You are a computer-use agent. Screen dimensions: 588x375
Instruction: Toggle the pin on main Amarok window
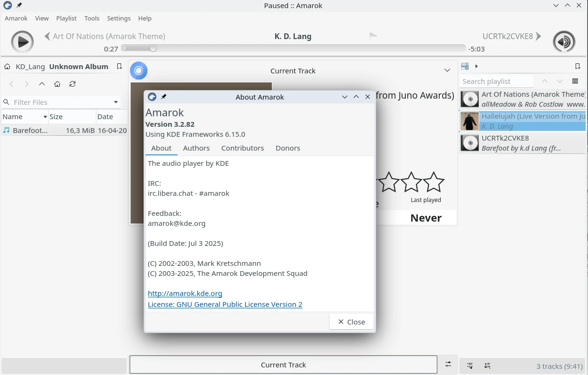coord(19,5)
